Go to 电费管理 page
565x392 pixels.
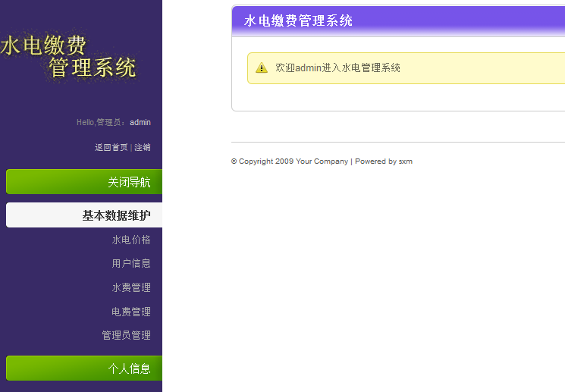tap(131, 312)
